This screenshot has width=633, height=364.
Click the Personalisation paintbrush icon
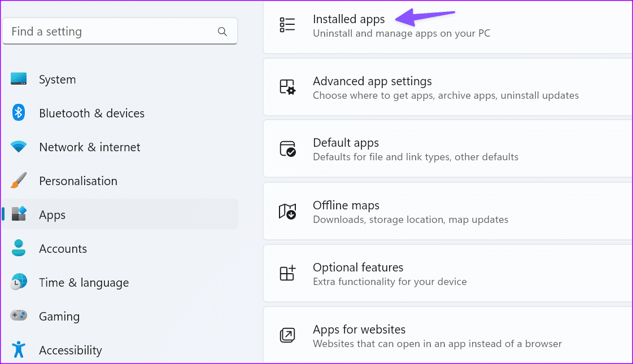pos(19,181)
